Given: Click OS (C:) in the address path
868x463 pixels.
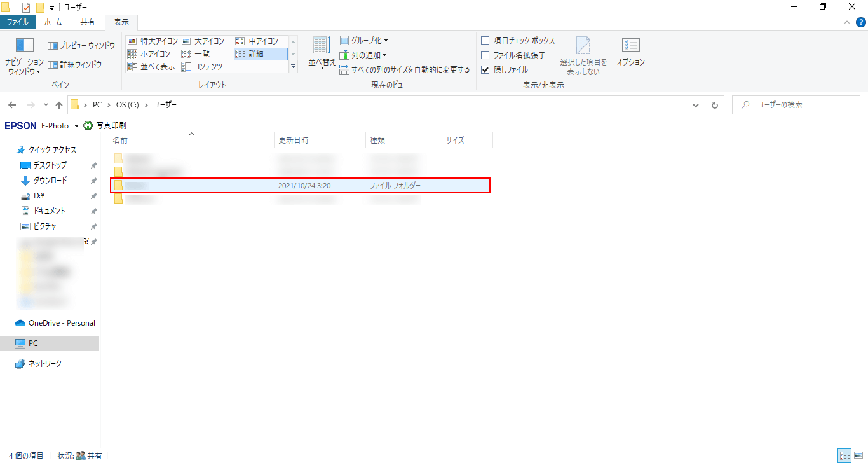Looking at the screenshot, I should (x=127, y=105).
